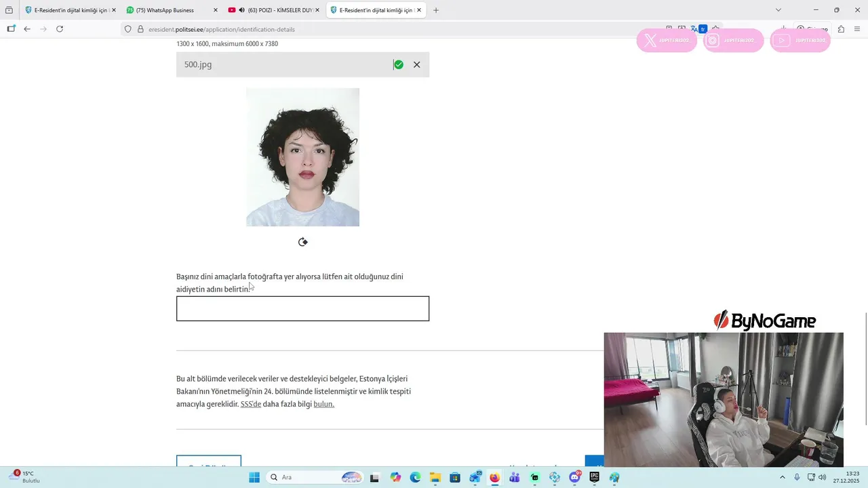Open Task View from taskbar

point(374,477)
